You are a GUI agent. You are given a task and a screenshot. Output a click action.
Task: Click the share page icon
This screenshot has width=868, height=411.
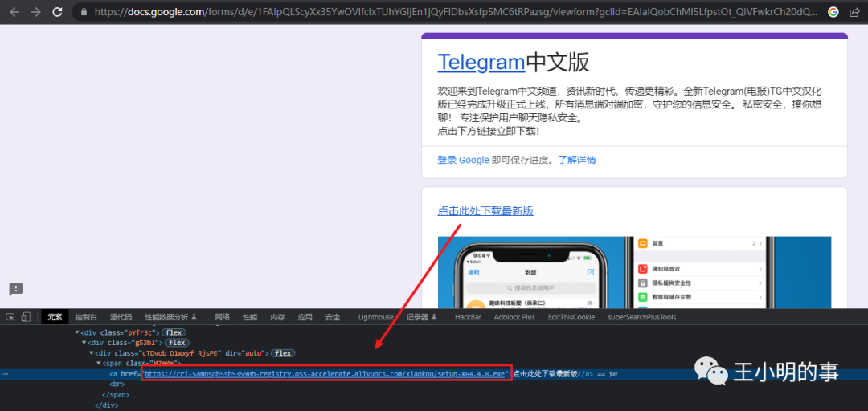(x=854, y=11)
